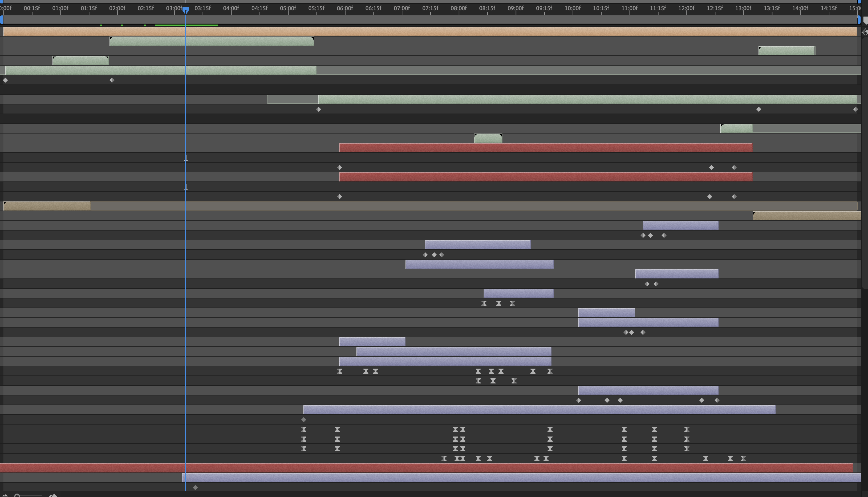Click the 05:00f mark on the time ruler
Screen dimensions: 868x497
tap(288, 8)
